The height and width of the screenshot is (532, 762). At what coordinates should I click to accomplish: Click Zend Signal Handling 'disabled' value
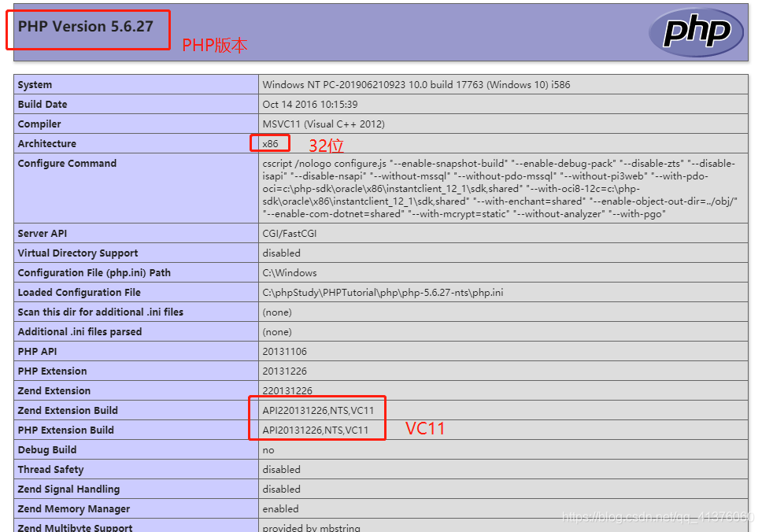pyautogui.click(x=281, y=490)
